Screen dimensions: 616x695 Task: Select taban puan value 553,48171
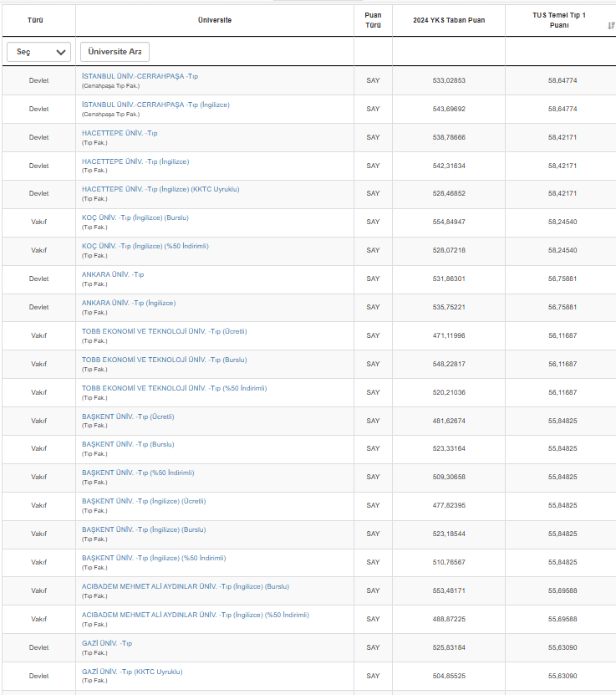[449, 590]
